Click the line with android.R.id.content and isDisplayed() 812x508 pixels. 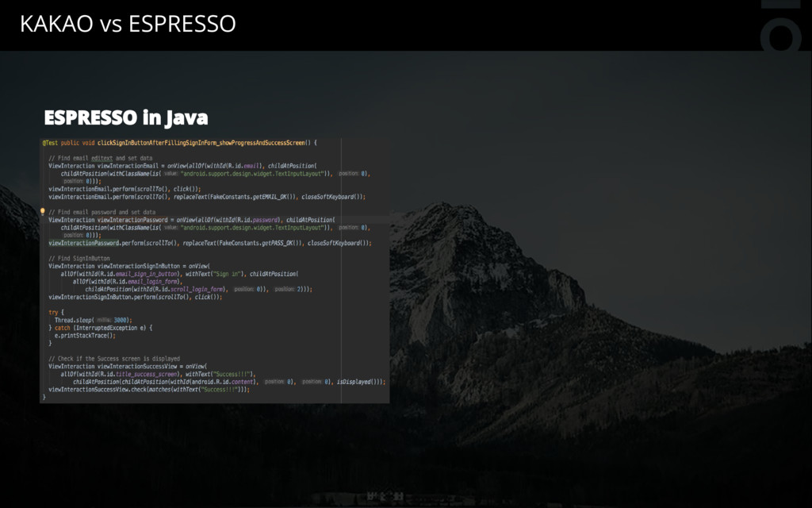(229, 382)
